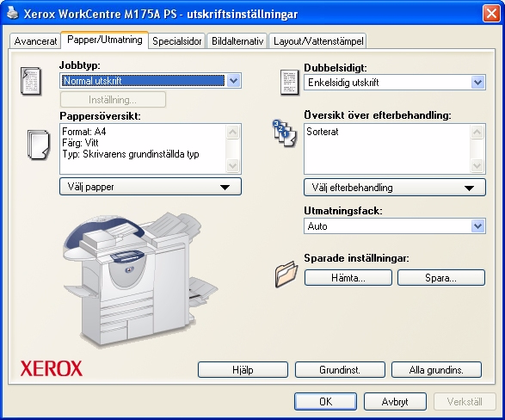This screenshot has width=505, height=420.
Task: Open the Dubbelsidigt dropdown arrow
Action: [x=478, y=83]
